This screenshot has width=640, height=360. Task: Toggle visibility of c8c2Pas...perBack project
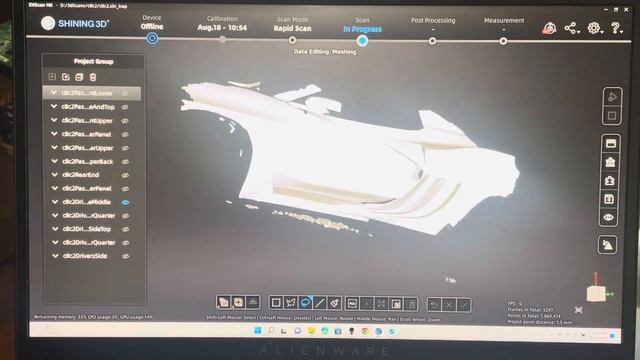[x=125, y=162]
